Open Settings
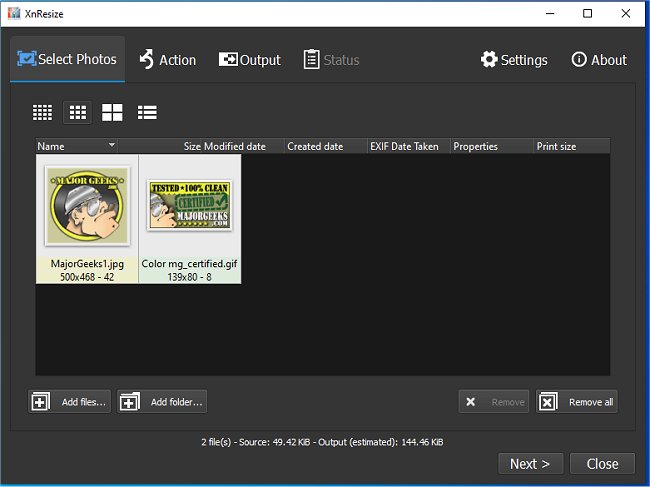The image size is (650, 487). click(x=514, y=60)
